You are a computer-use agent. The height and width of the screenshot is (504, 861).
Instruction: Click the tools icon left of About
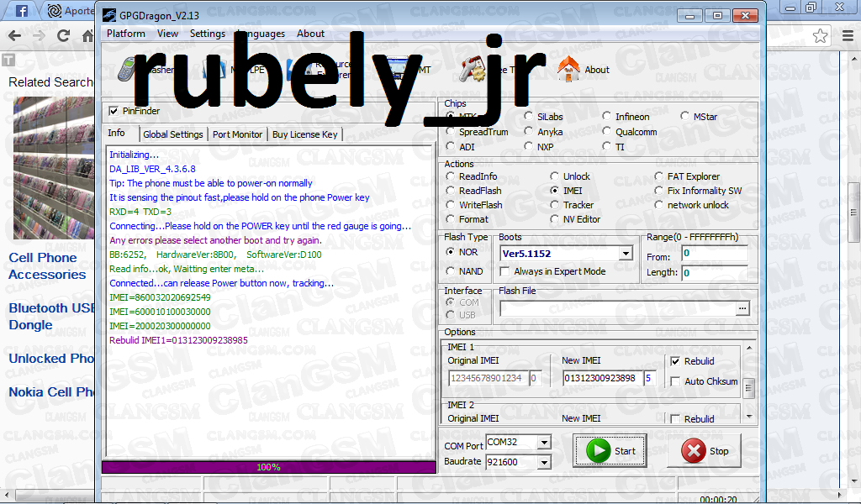[x=472, y=69]
